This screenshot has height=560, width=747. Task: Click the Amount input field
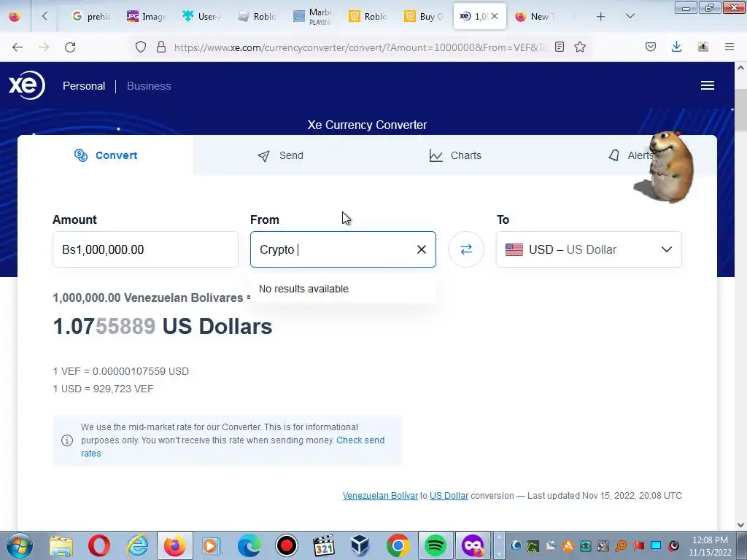[x=145, y=249]
